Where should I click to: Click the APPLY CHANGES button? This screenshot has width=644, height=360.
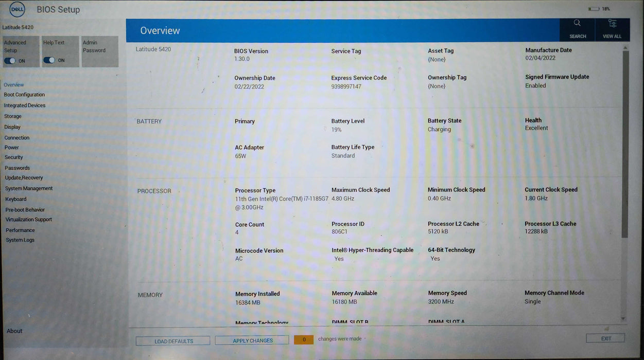pyautogui.click(x=252, y=340)
